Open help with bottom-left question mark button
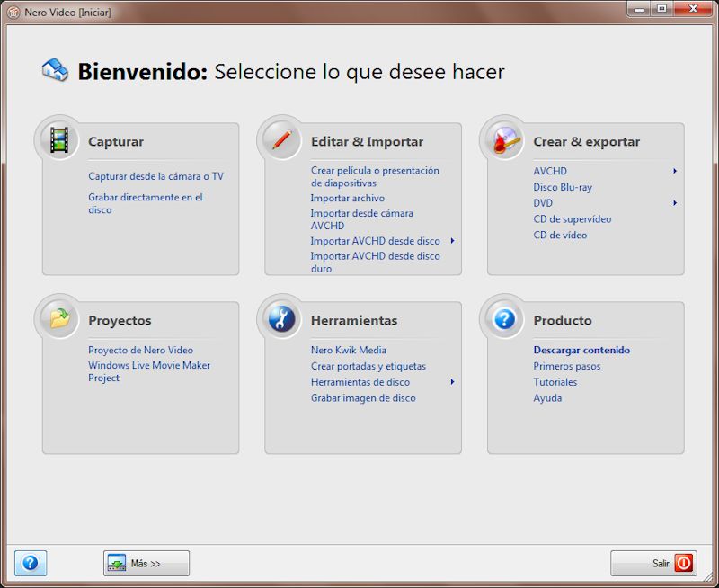The height and width of the screenshot is (588, 719). click(x=31, y=563)
